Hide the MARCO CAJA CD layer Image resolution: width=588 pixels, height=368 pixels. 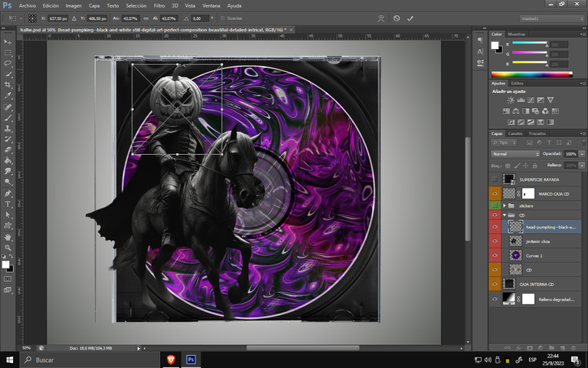(495, 194)
